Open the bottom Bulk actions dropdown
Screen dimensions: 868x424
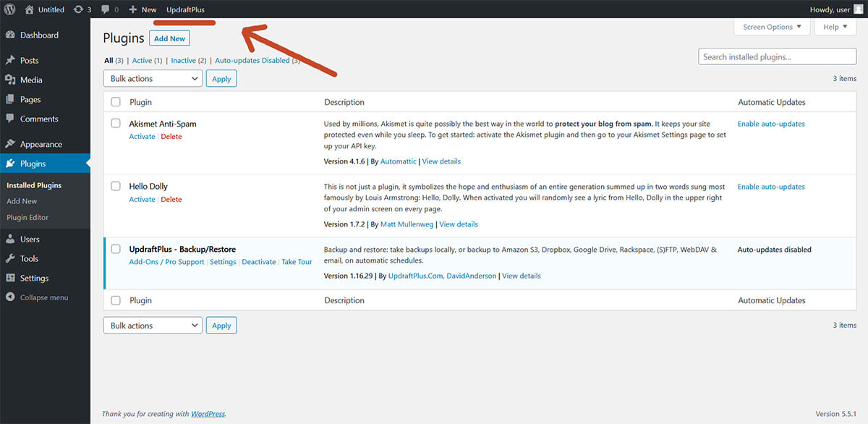pyautogui.click(x=153, y=326)
